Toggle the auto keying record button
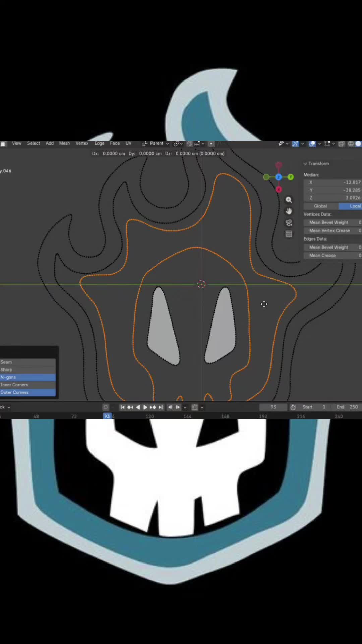The height and width of the screenshot is (644, 362). click(x=106, y=407)
